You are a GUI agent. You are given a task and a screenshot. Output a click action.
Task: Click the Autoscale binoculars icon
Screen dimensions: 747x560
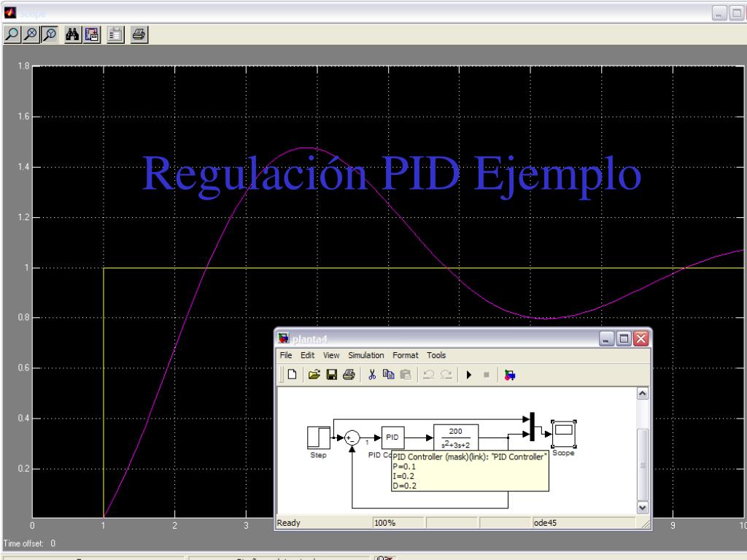(x=72, y=34)
